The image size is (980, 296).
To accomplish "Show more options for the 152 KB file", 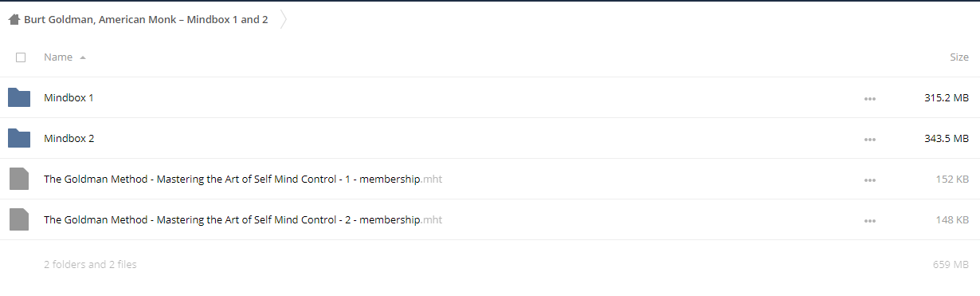I will point(870,180).
